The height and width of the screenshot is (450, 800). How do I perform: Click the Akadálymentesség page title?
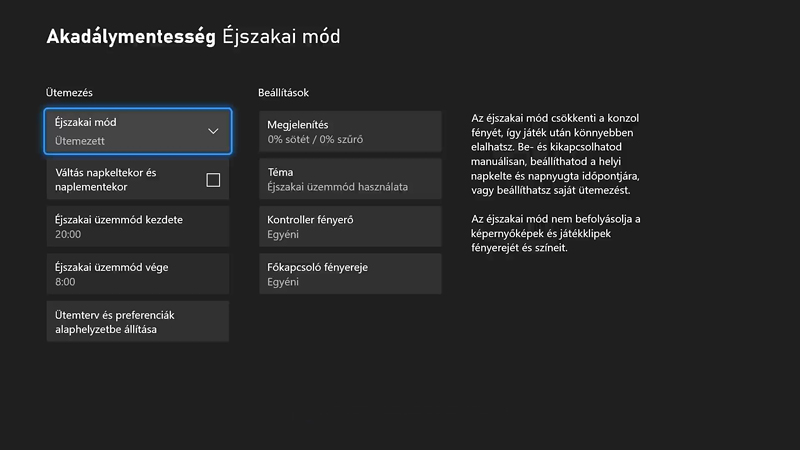131,38
